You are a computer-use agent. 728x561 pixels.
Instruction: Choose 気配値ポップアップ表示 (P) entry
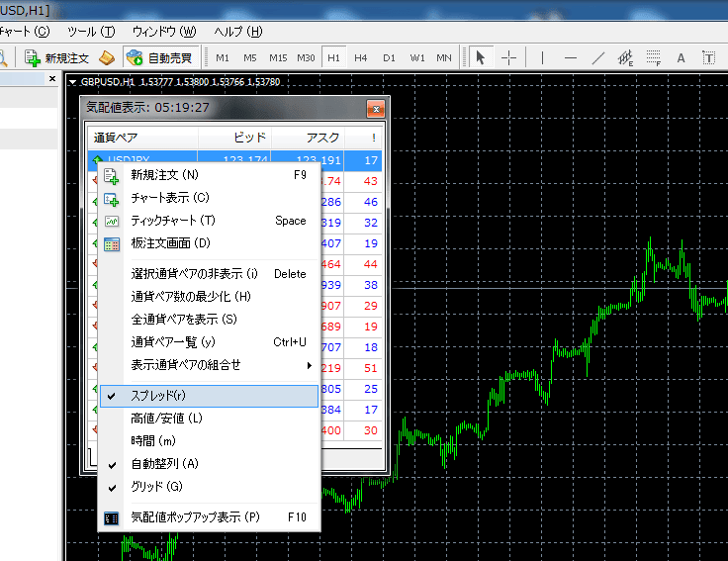point(210,517)
